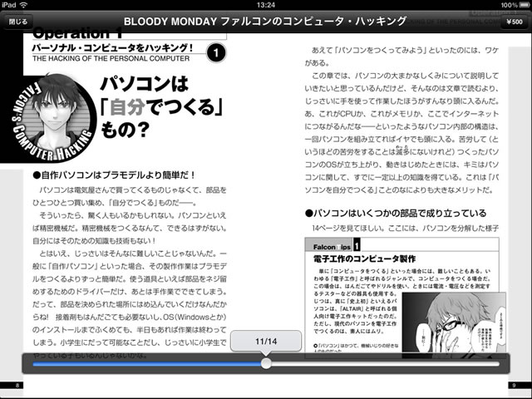Image resolution: width=532 pixels, height=399 pixels.
Task: Click subheading ●パソコンはいくつかの部品で成り立っている
Action: (396, 213)
